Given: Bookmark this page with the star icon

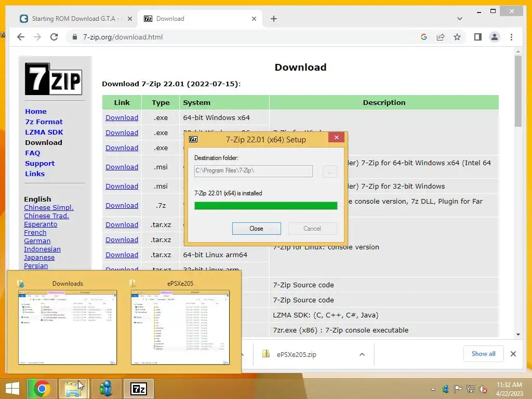Looking at the screenshot, I should [x=457, y=37].
